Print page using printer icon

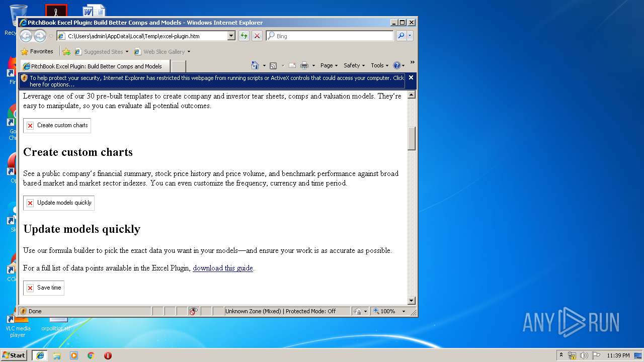(304, 65)
